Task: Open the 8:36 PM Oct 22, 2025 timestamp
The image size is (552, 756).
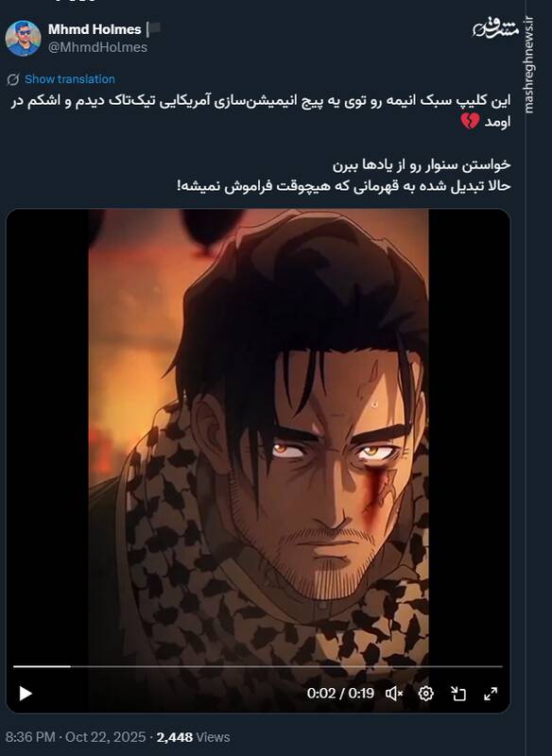Action: [x=76, y=737]
